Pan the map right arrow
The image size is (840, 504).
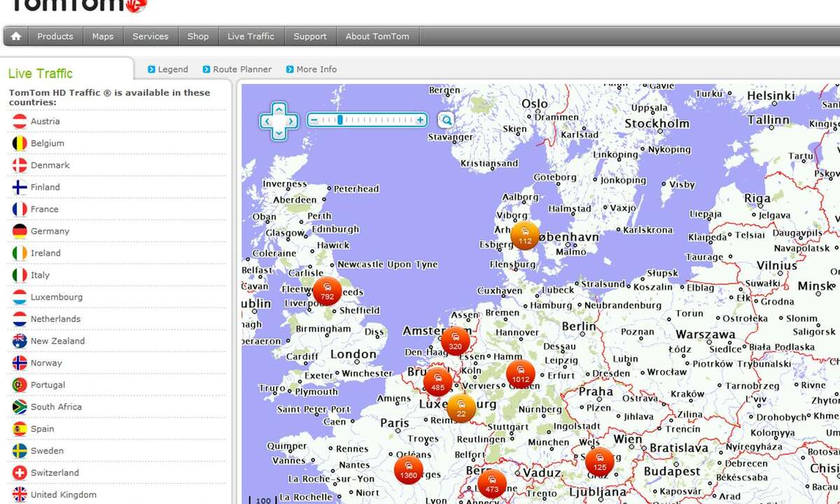pyautogui.click(x=290, y=121)
